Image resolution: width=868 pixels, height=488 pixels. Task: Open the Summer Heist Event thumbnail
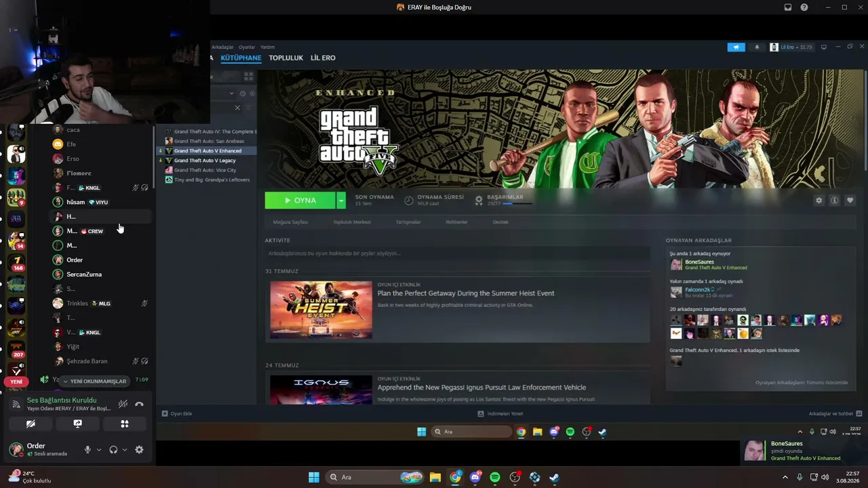click(321, 310)
